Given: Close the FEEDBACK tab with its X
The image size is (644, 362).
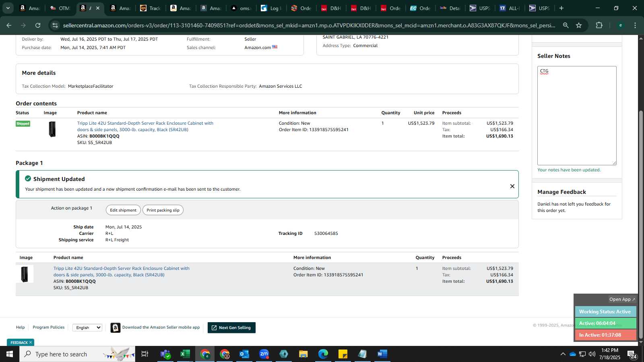Looking at the screenshot, I should (31, 342).
